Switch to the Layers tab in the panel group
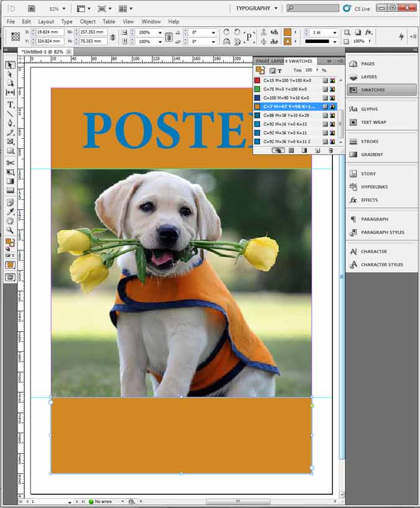This screenshot has width=420, height=508. click(277, 61)
